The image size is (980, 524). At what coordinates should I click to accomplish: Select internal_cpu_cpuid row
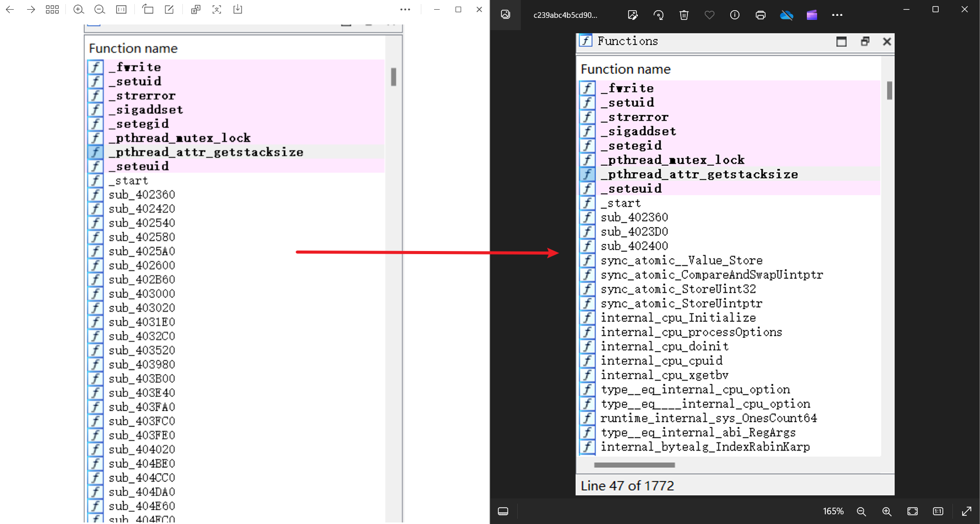(x=661, y=361)
